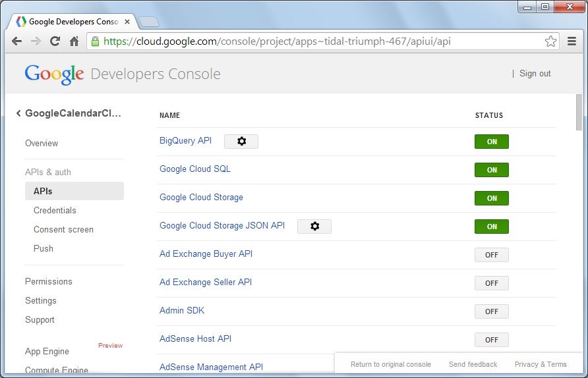The width and height of the screenshot is (588, 378).
Task: Open Permissions in sidebar
Action: [x=48, y=281]
